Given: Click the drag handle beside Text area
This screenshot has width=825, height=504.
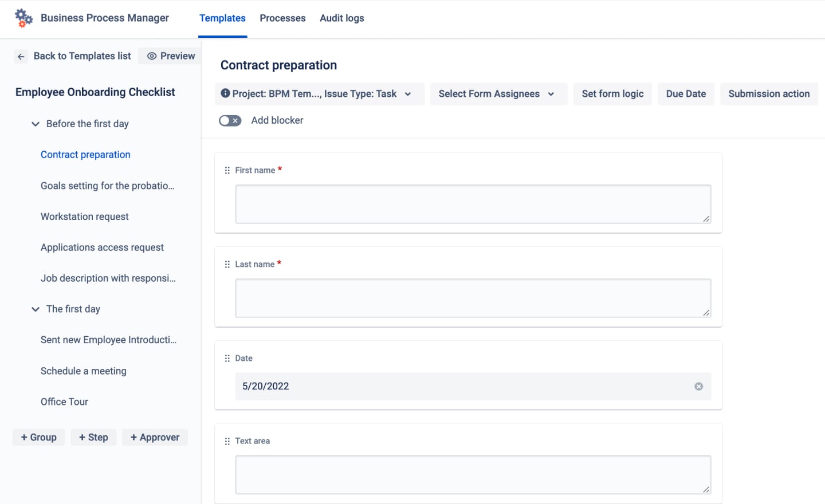Looking at the screenshot, I should [x=227, y=441].
